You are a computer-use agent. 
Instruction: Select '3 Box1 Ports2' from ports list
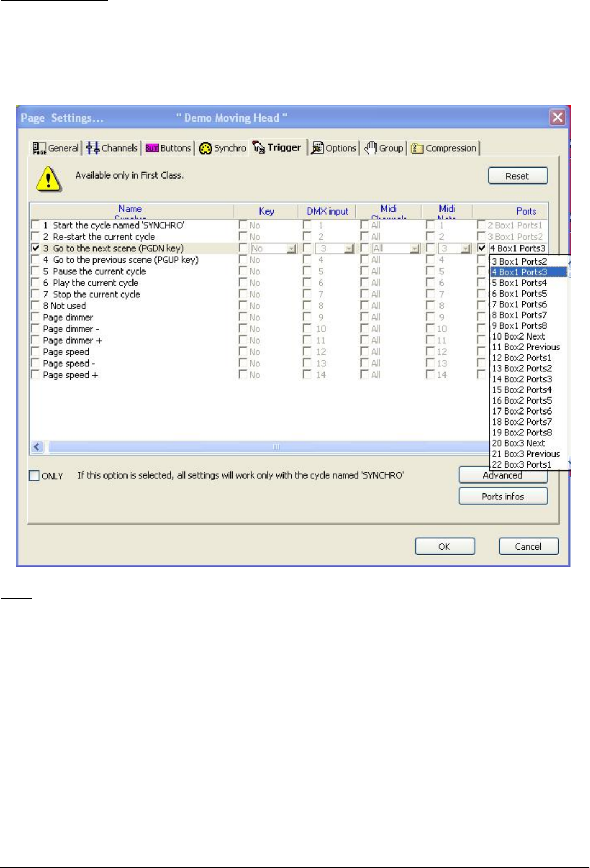529,261
